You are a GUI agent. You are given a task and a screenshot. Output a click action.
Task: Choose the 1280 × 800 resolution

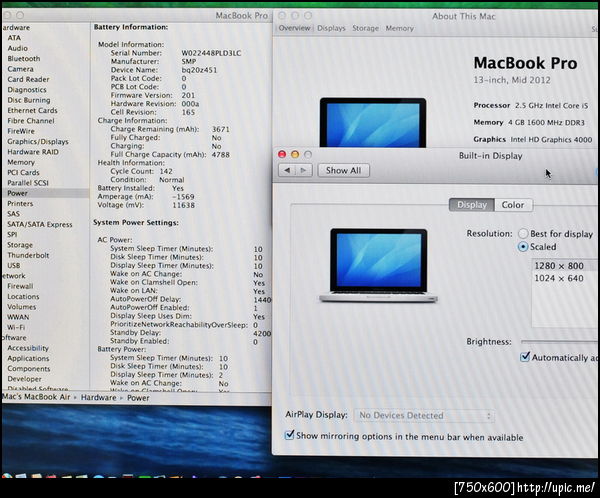tap(559, 266)
